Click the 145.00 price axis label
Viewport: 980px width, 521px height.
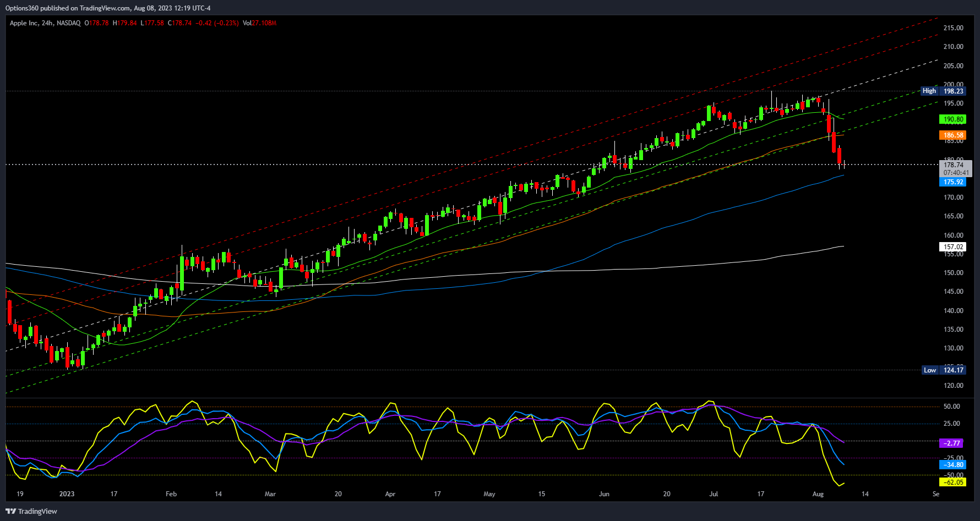(954, 291)
